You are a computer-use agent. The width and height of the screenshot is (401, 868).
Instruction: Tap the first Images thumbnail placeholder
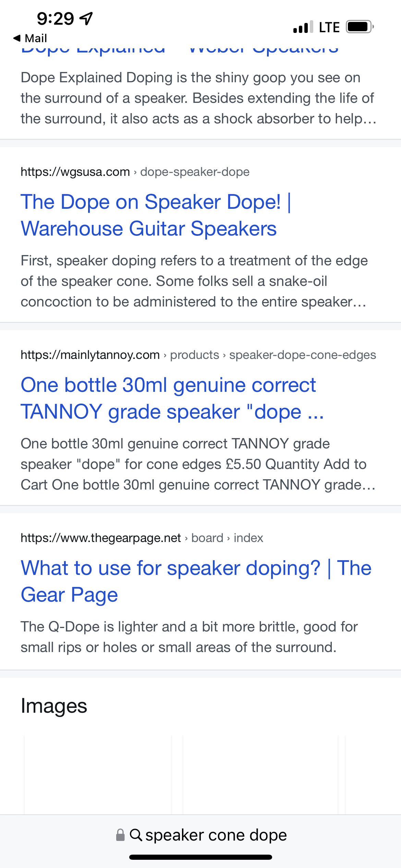coord(98,775)
